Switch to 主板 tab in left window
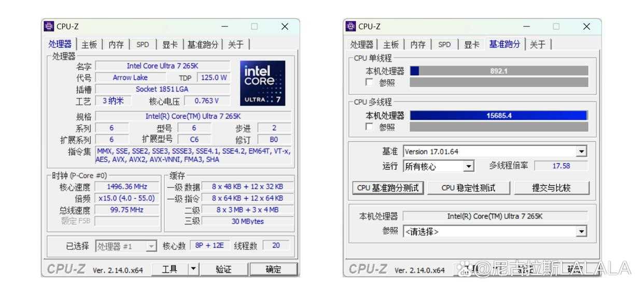Viewport: 644px width, 291px height. click(89, 45)
